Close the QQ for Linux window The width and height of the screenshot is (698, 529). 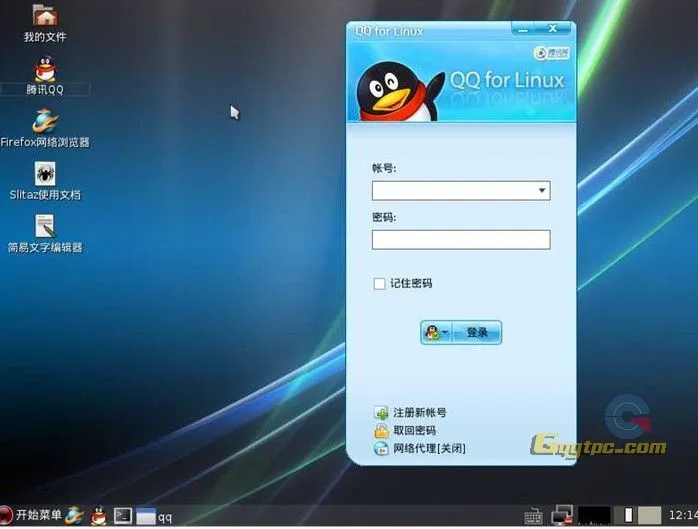[x=553, y=28]
